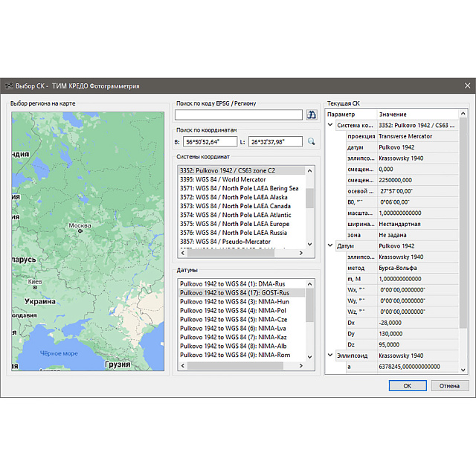Click the Dz value 95,0000
This screenshot has height=476, width=476.
[x=389, y=344]
